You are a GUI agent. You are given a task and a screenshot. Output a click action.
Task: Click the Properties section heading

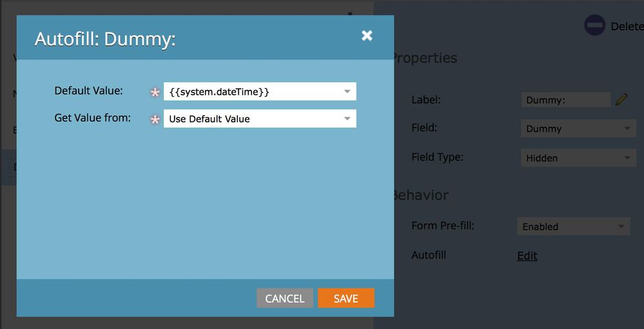click(x=425, y=58)
